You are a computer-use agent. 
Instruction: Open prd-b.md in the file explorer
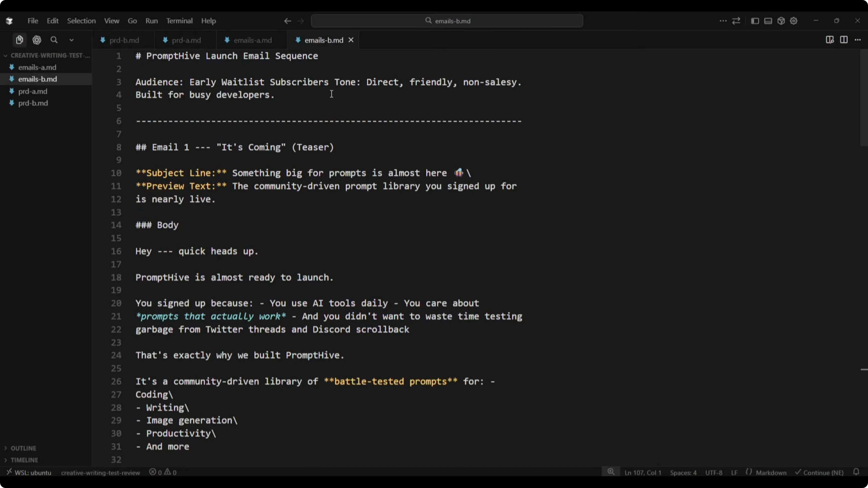[x=33, y=103]
